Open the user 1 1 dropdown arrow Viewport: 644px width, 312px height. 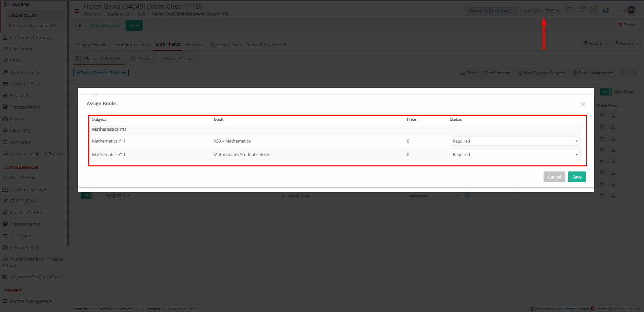[624, 11]
